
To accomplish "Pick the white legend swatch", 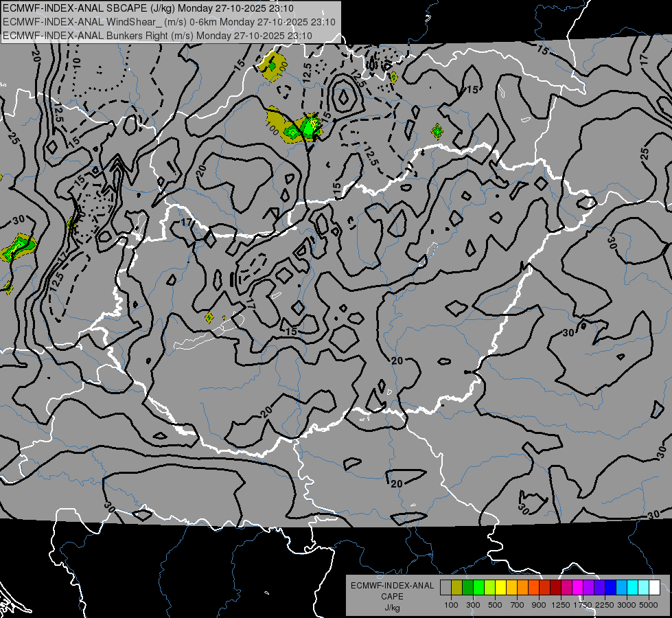I will point(655,588).
